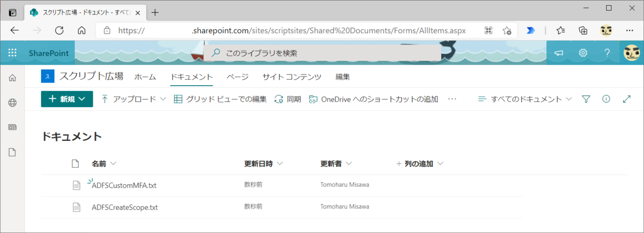644x233 pixels.
Task: Open the news icon in left sidebar
Action: tap(12, 127)
